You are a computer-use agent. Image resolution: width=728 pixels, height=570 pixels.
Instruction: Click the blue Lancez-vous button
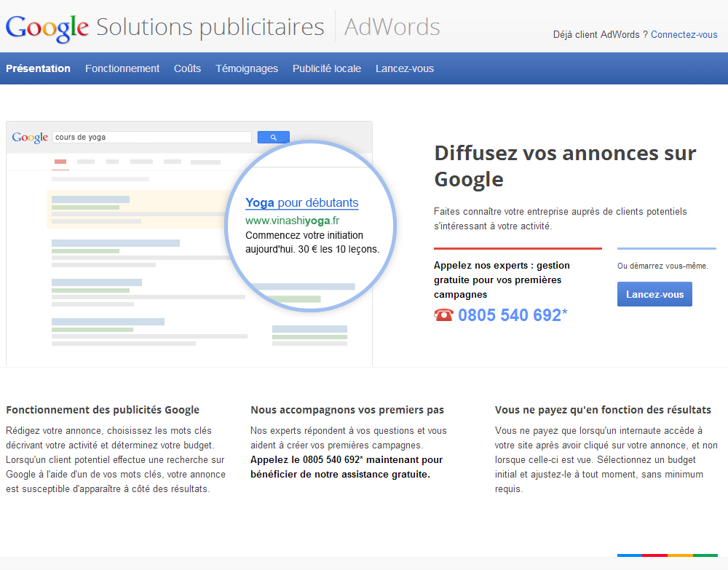coord(654,294)
